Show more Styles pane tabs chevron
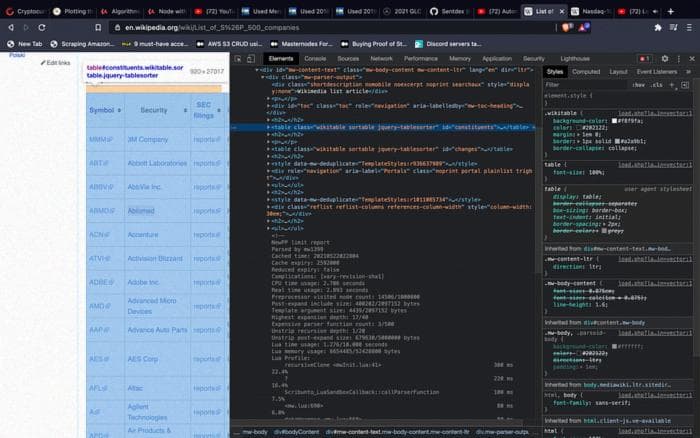The width and height of the screenshot is (700, 438). (688, 71)
